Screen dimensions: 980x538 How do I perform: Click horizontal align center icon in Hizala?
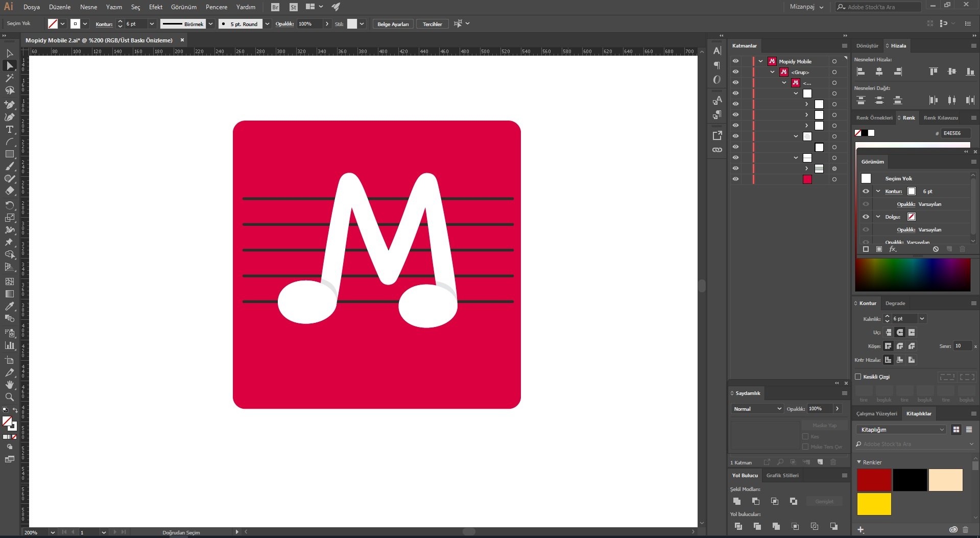(879, 72)
